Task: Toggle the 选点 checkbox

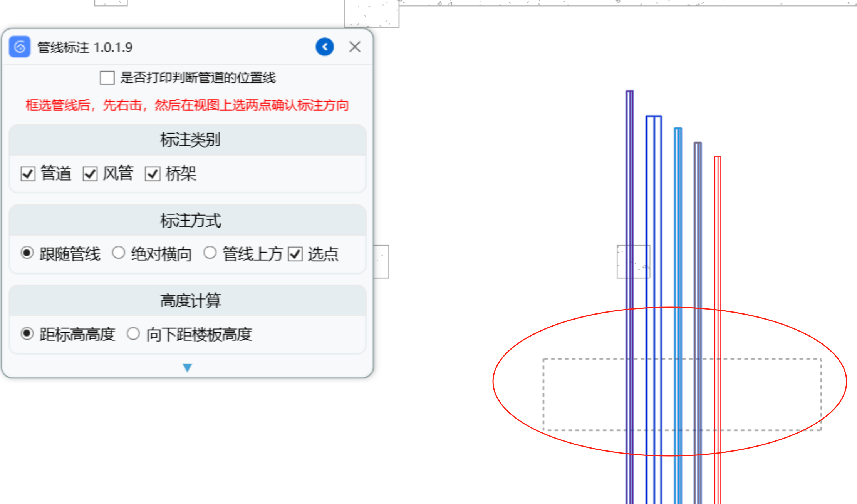Action: [295, 254]
